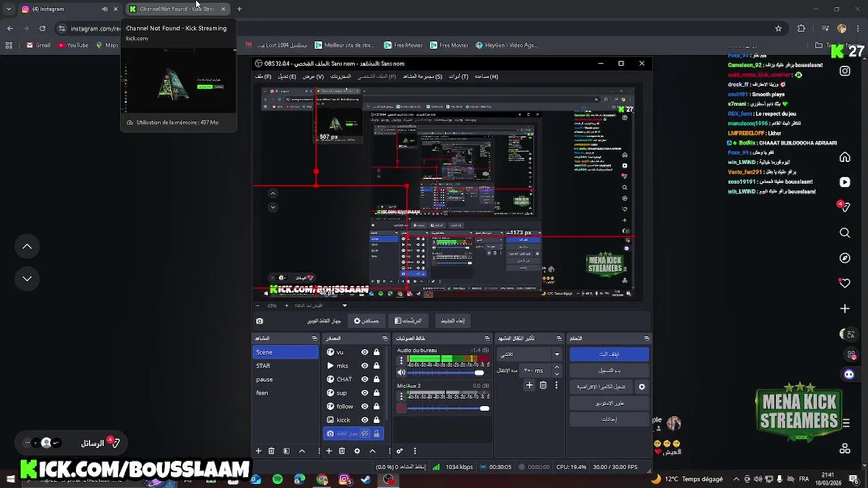Viewport: 868px width, 488px height.
Task: Move the selected source up
Action: pos(372,451)
